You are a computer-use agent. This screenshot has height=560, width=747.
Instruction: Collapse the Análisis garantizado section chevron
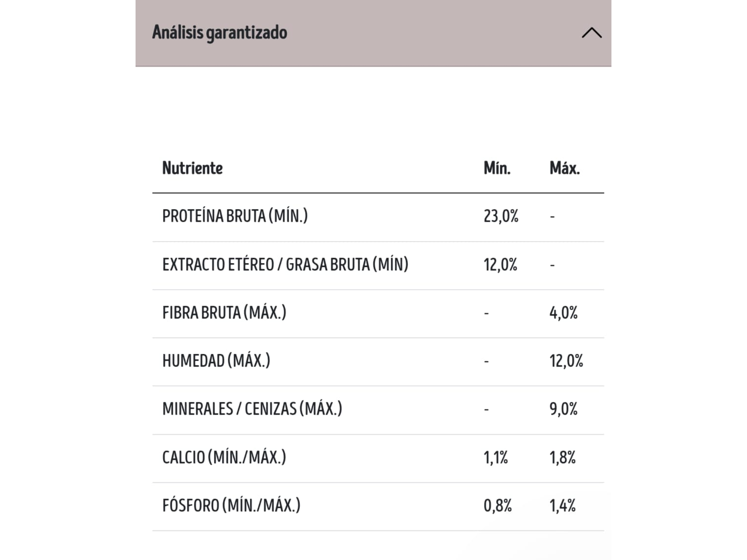(x=591, y=33)
